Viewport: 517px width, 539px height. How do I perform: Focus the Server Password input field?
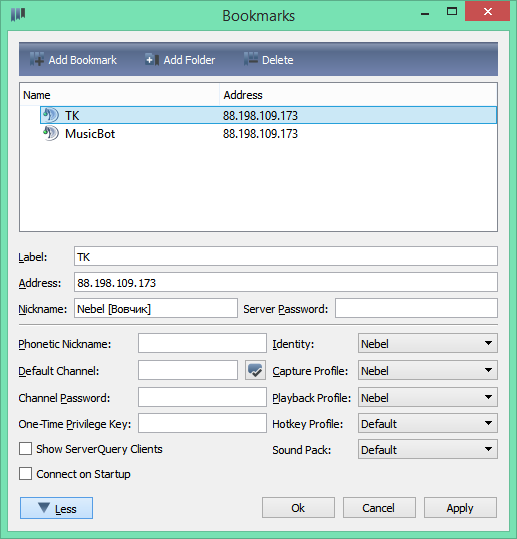(x=416, y=308)
